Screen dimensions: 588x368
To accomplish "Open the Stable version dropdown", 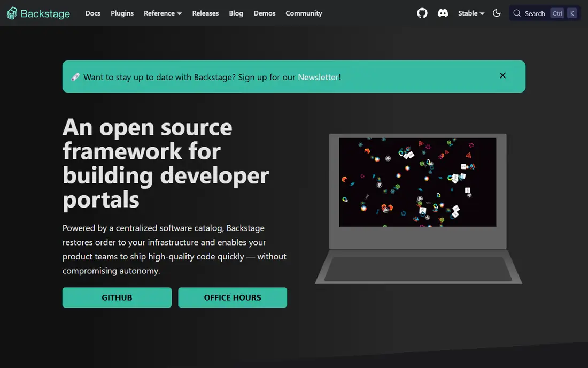I will (x=471, y=13).
